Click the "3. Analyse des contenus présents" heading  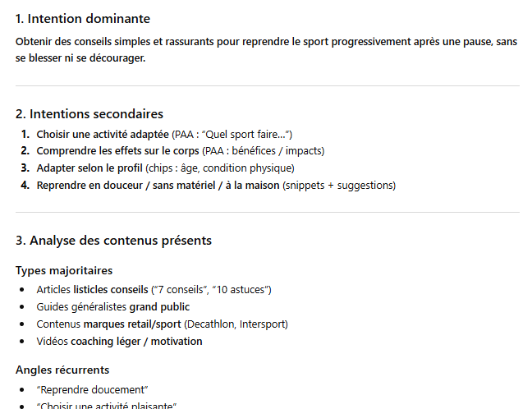point(113,241)
